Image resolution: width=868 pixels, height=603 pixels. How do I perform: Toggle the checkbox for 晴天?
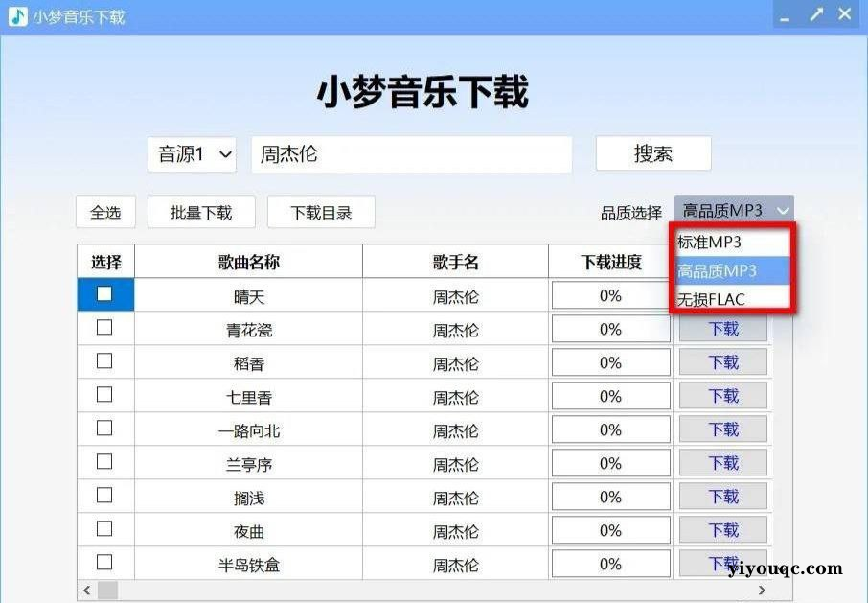coord(105,294)
